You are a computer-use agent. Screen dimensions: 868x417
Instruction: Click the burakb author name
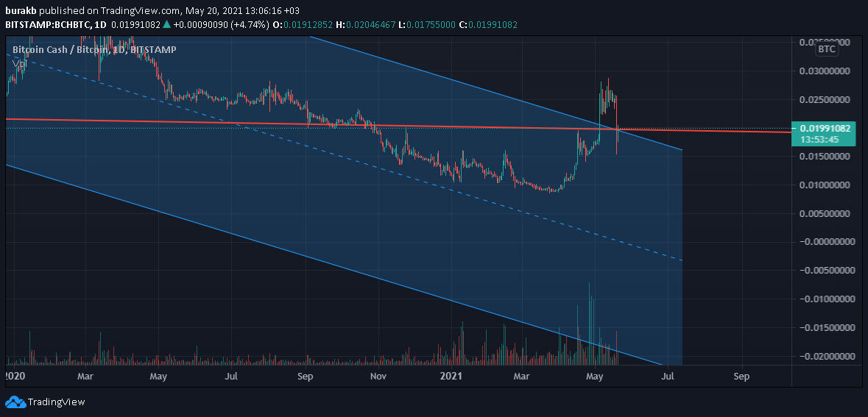pos(21,10)
